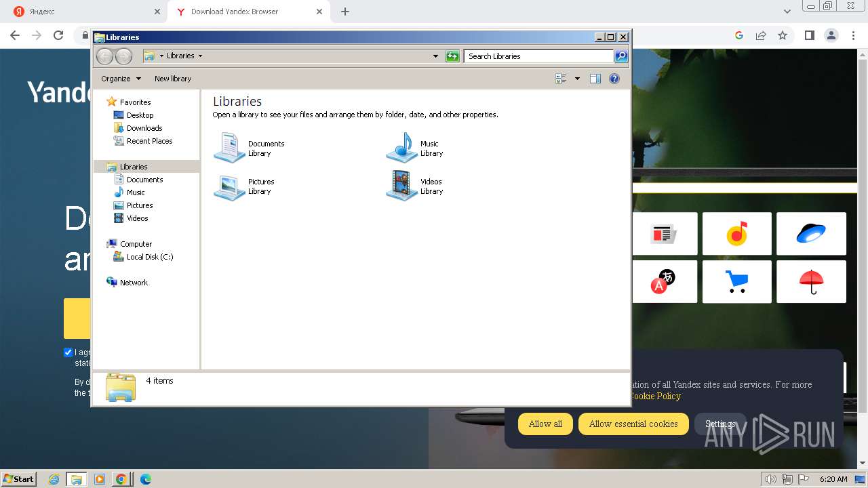Image resolution: width=868 pixels, height=488 pixels.
Task: Select Downloads under Favorites
Action: (x=144, y=128)
